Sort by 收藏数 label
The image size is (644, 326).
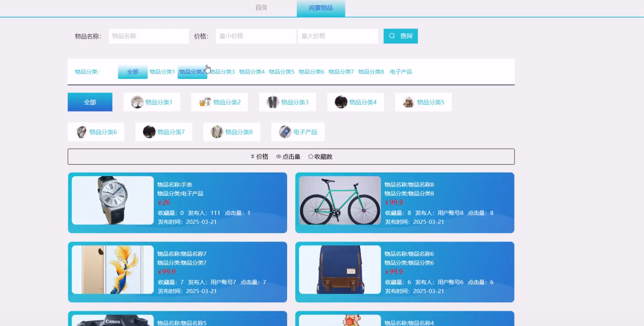(323, 157)
